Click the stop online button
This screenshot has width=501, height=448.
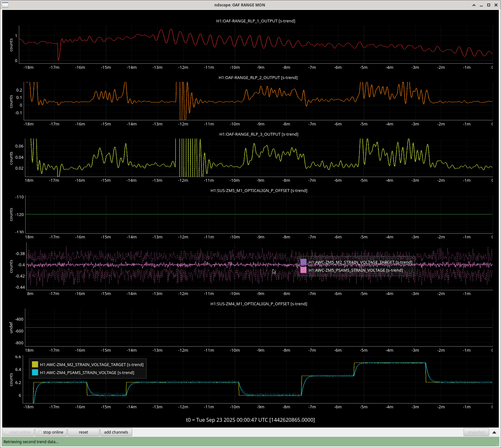coord(51,432)
